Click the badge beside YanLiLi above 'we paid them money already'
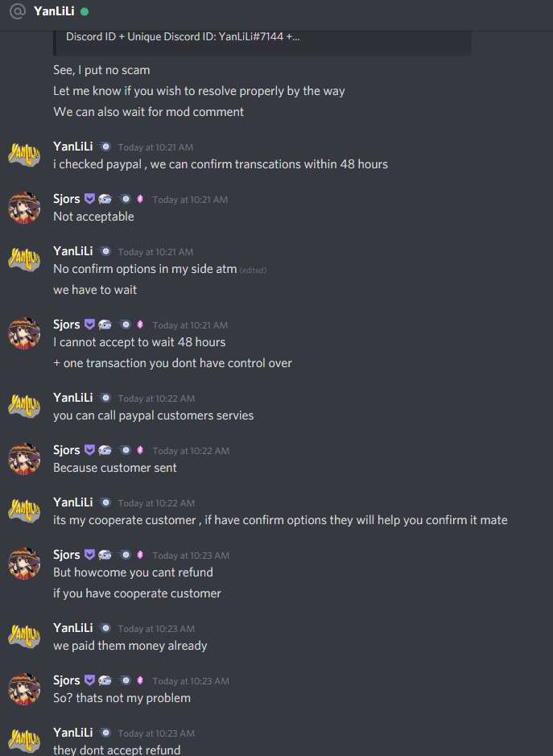Image resolution: width=553 pixels, height=756 pixels. 104,628
